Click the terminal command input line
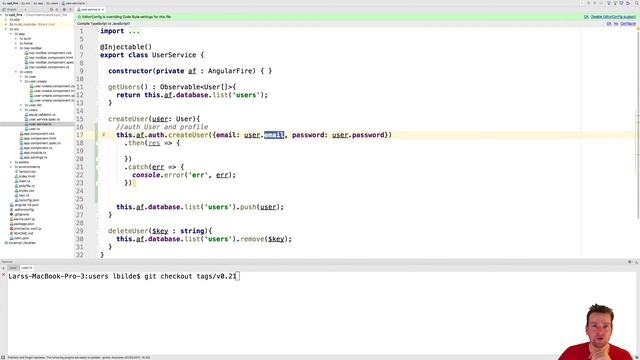The width and height of the screenshot is (640, 360). (x=124, y=276)
